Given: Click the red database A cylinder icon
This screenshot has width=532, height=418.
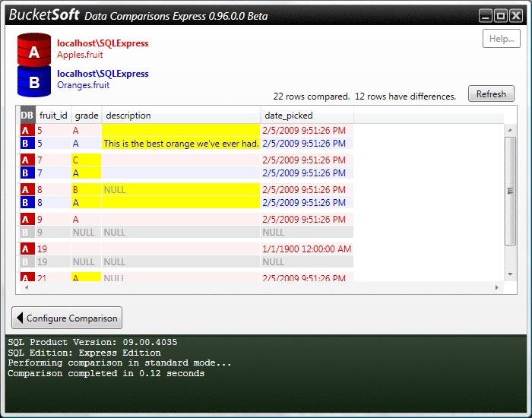Looking at the screenshot, I should point(34,49).
